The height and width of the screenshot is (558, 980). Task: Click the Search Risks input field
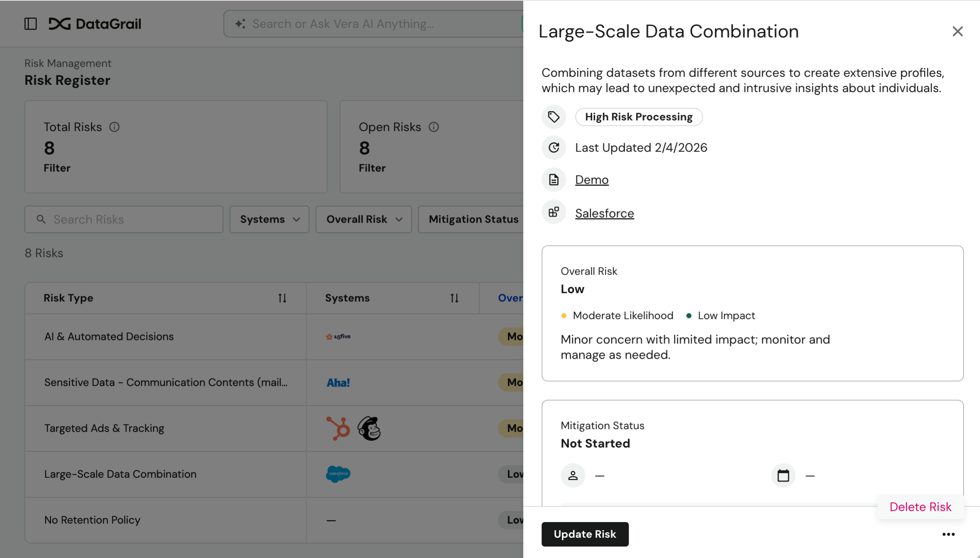124,219
